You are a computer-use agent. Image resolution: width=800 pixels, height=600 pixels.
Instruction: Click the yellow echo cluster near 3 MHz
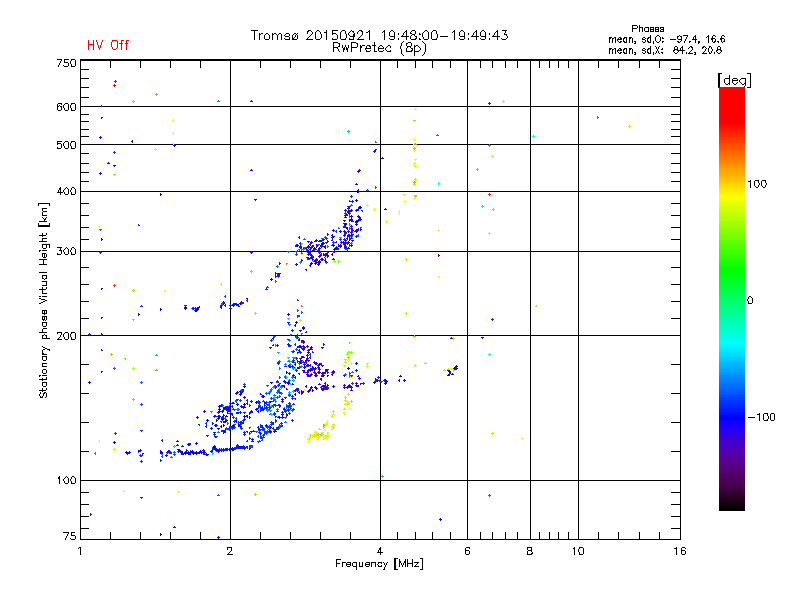pos(320,431)
